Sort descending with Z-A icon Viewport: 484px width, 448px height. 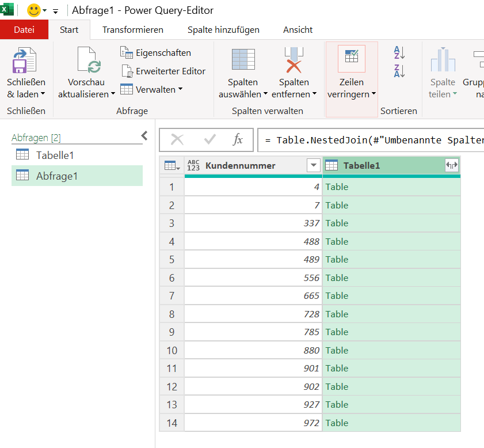(x=399, y=71)
